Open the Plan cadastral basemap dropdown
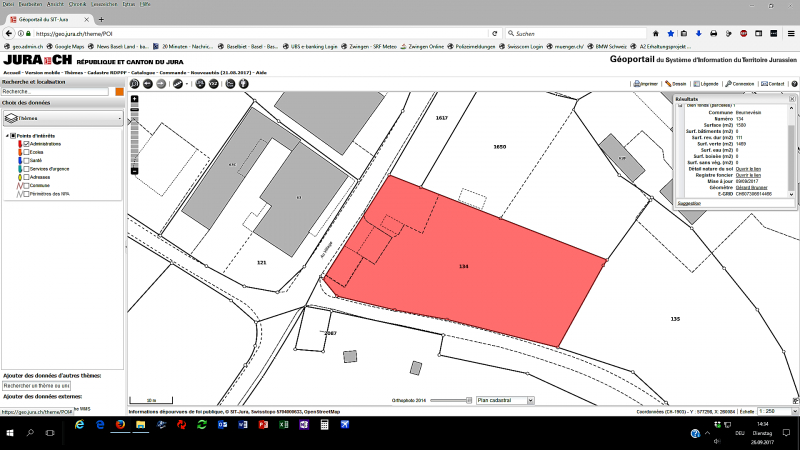This screenshot has width=800, height=450. pyautogui.click(x=505, y=400)
